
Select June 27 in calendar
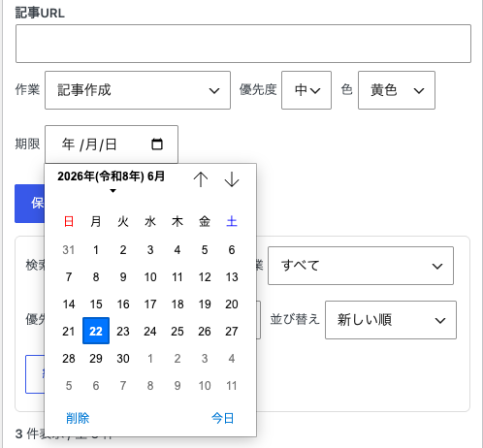click(x=232, y=332)
